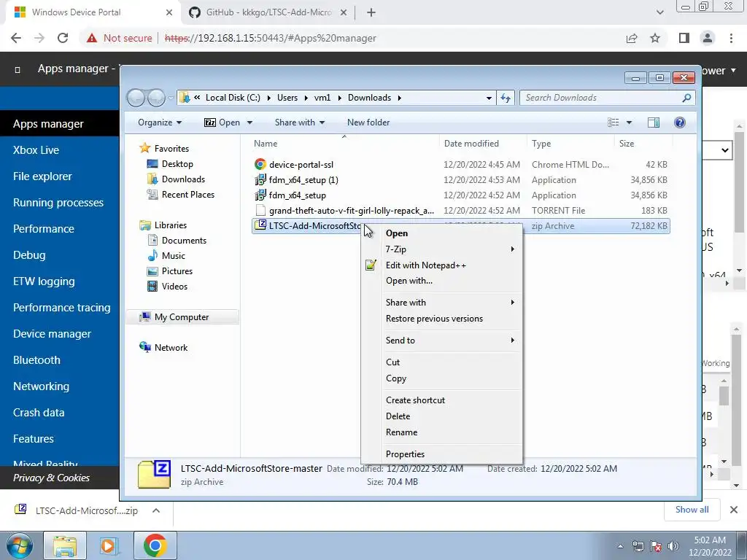
Task: Click the address bar refresh icon
Action: click(x=506, y=98)
